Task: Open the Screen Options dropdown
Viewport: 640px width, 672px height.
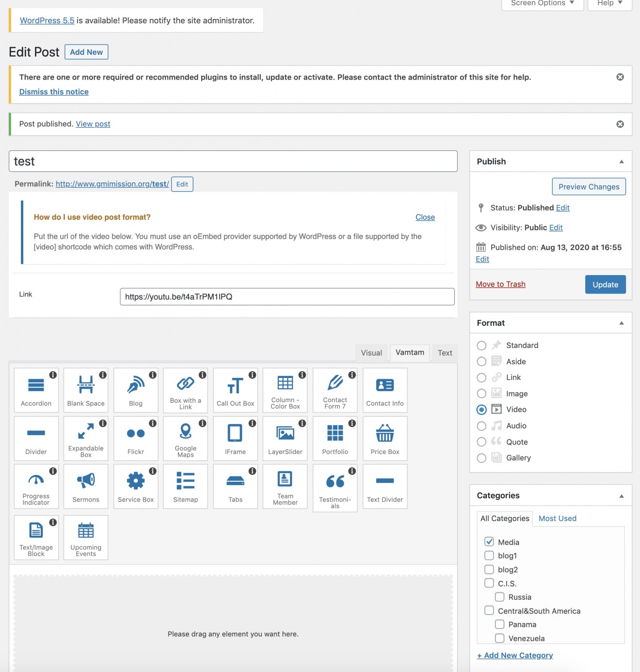Action: coord(542,3)
